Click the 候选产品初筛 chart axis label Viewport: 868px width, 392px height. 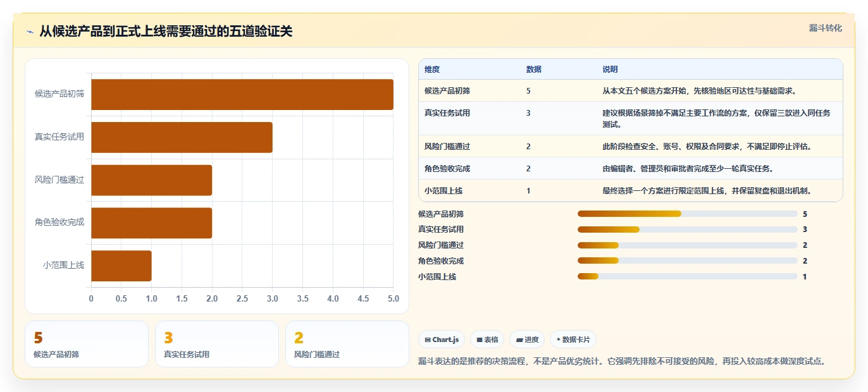coord(59,94)
